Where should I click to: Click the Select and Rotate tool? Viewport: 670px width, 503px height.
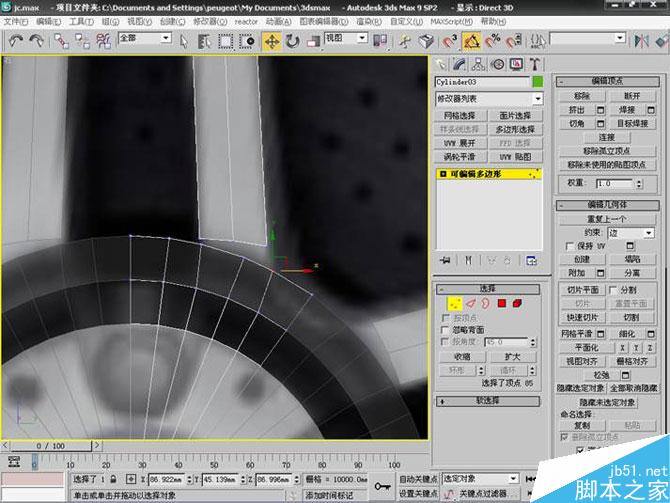pos(292,41)
